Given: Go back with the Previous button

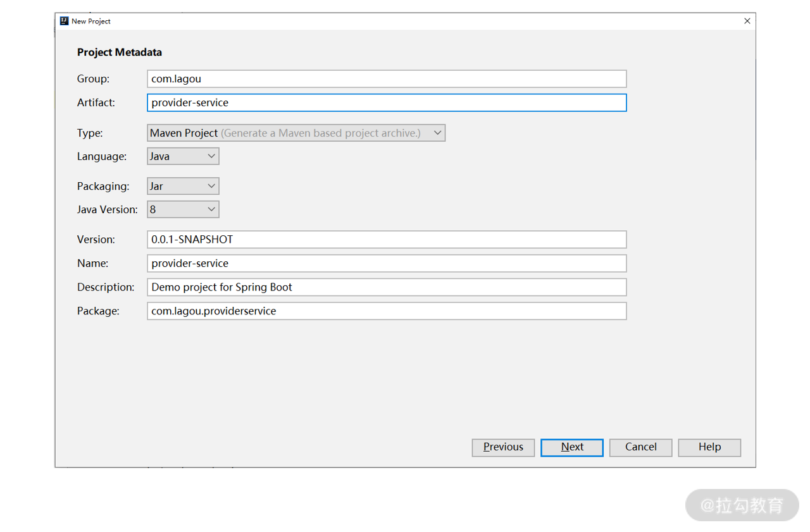Looking at the screenshot, I should point(503,447).
